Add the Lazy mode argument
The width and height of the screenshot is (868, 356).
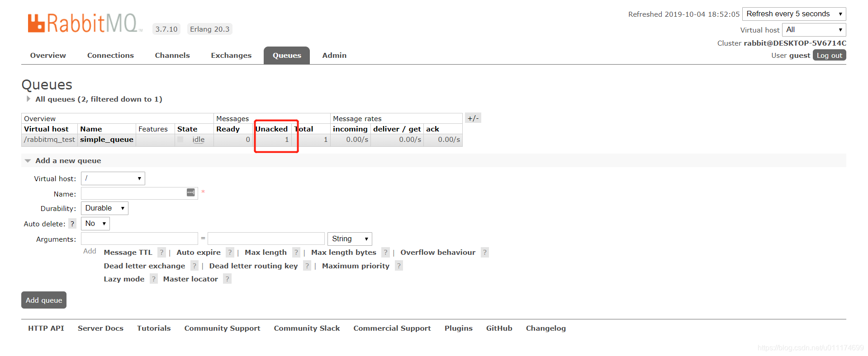pos(124,279)
